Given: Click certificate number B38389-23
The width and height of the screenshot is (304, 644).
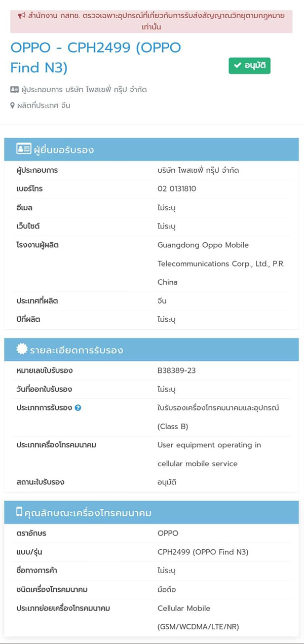Looking at the screenshot, I should point(176,370).
